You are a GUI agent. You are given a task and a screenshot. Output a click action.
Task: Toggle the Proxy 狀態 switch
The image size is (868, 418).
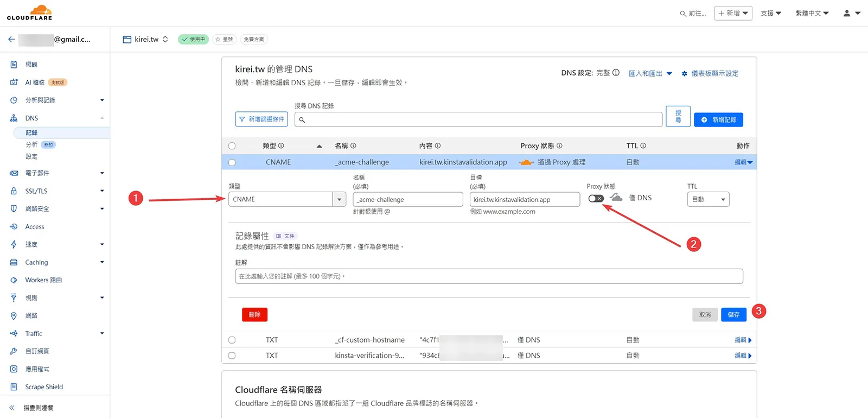click(x=596, y=198)
